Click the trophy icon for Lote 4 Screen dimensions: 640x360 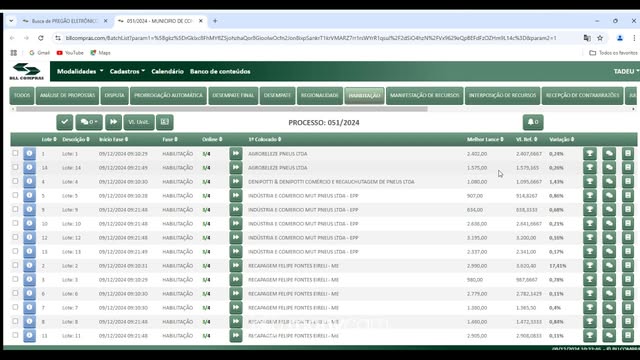(589, 182)
